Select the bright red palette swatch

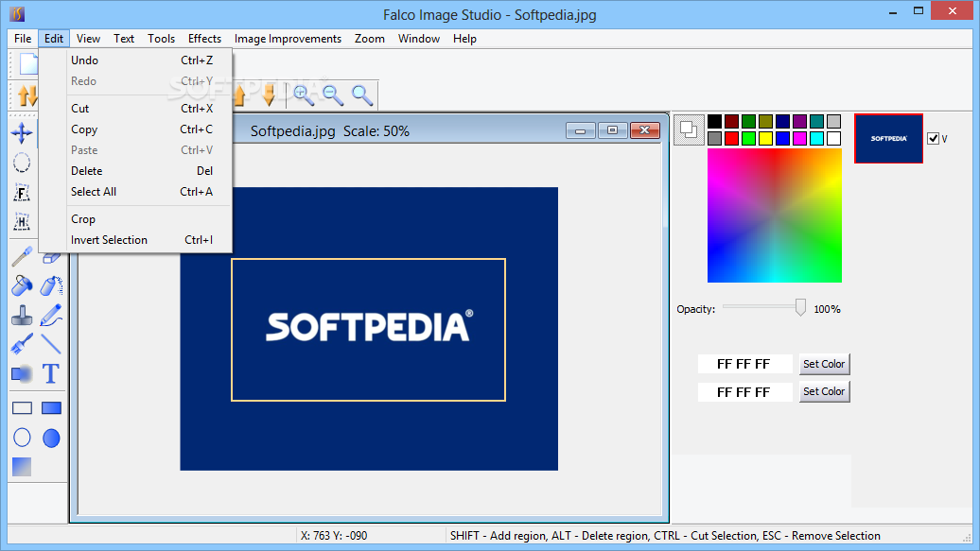tap(731, 139)
